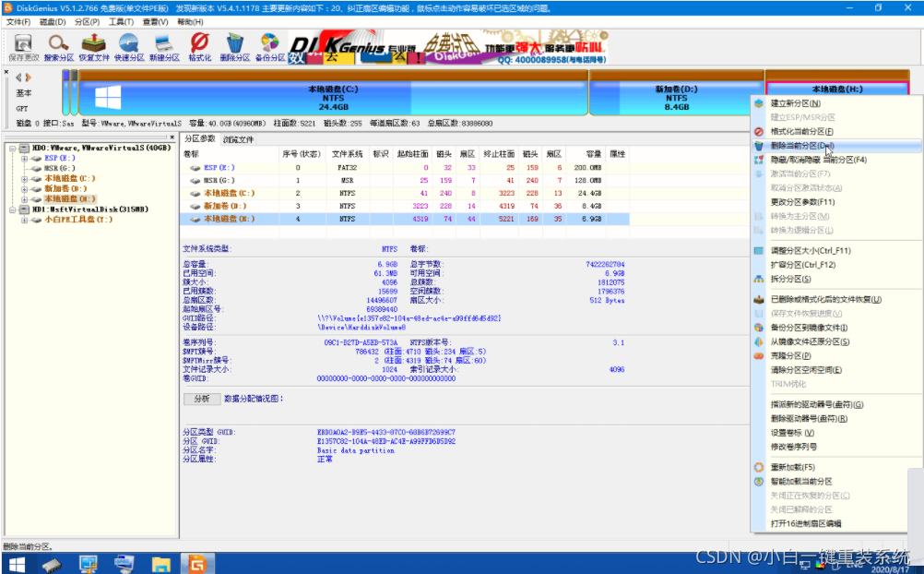This screenshot has height=574, width=924.
Task: Choose 指派新的驱动器号(盘符)(G)
Action: tap(817, 405)
